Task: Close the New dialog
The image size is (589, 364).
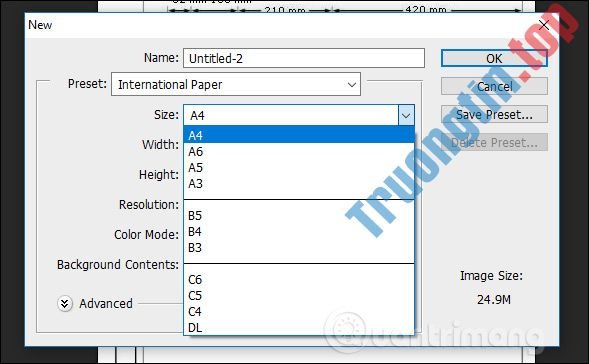Action: click(x=544, y=25)
